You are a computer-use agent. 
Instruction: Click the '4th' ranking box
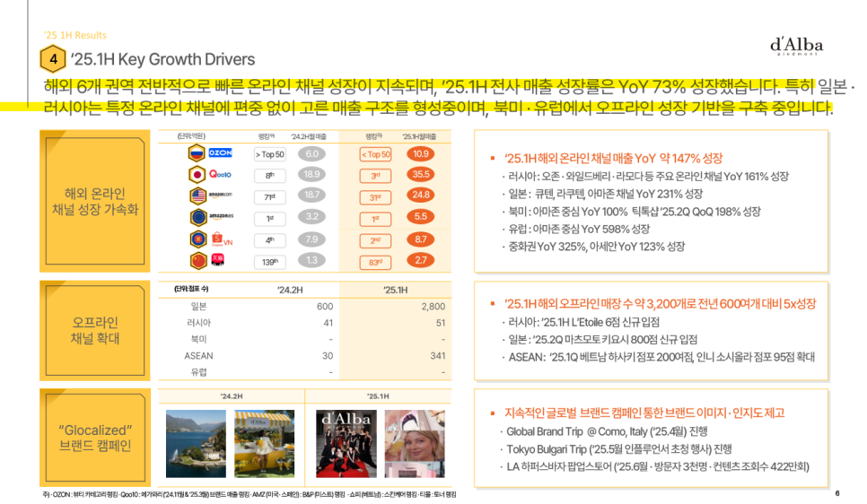click(x=270, y=240)
